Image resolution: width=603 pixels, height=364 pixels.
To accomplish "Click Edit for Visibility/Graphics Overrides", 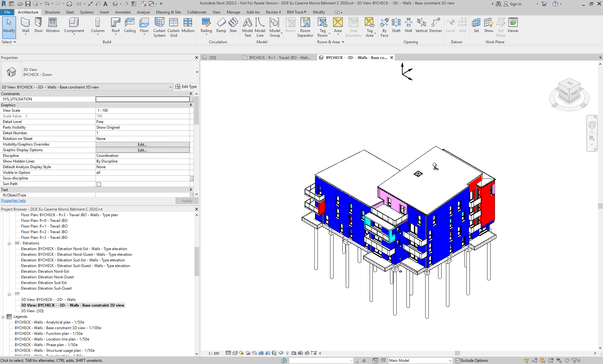I will pyautogui.click(x=143, y=144).
